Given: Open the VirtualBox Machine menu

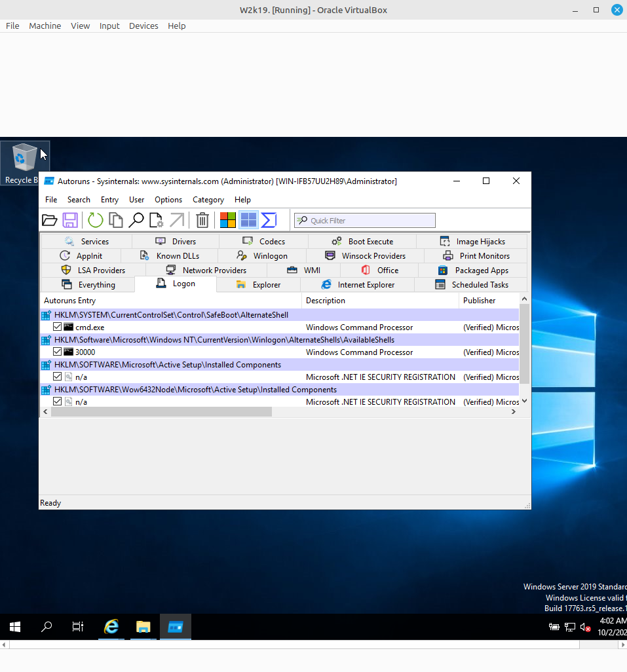Looking at the screenshot, I should [x=45, y=26].
